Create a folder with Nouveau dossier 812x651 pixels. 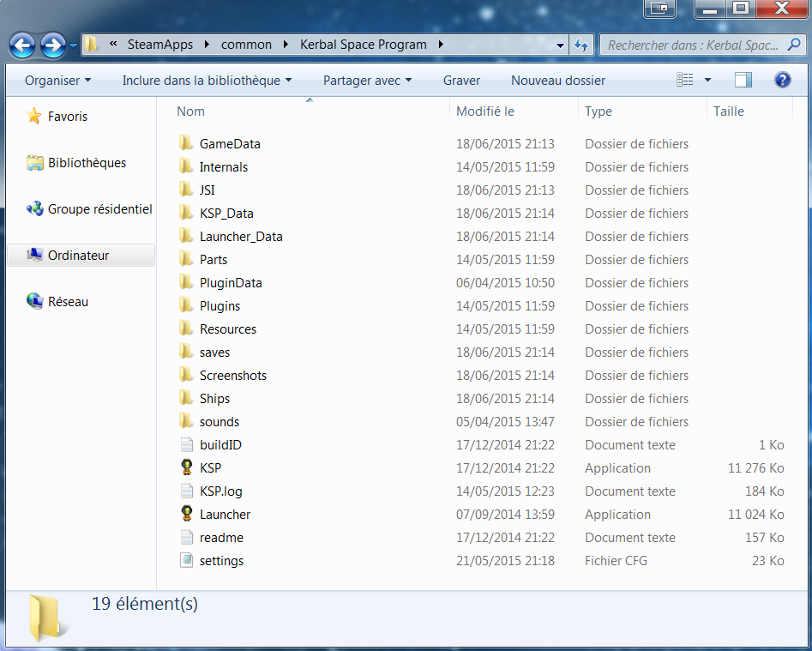(x=558, y=81)
